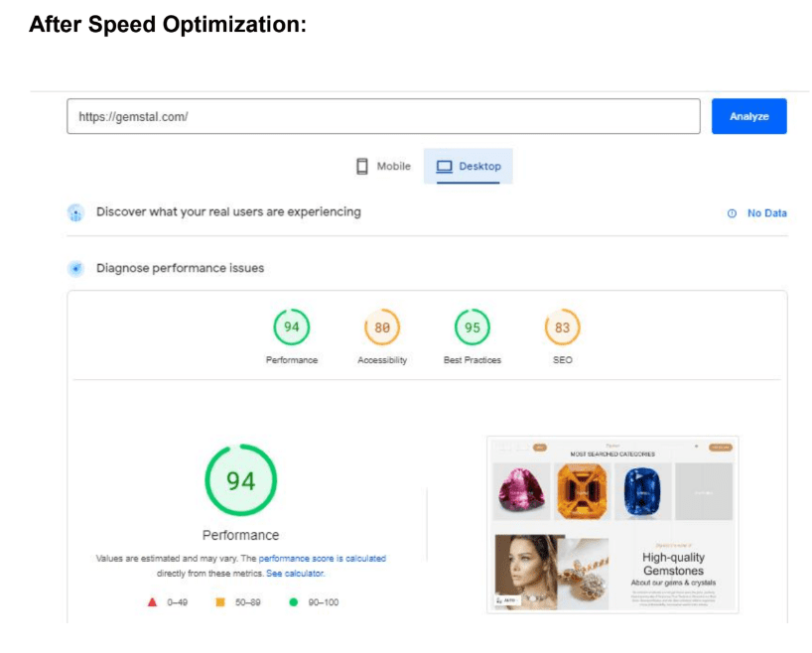Image resolution: width=812 pixels, height=653 pixels.
Task: Select the SEO 83 score gauge
Action: (563, 327)
